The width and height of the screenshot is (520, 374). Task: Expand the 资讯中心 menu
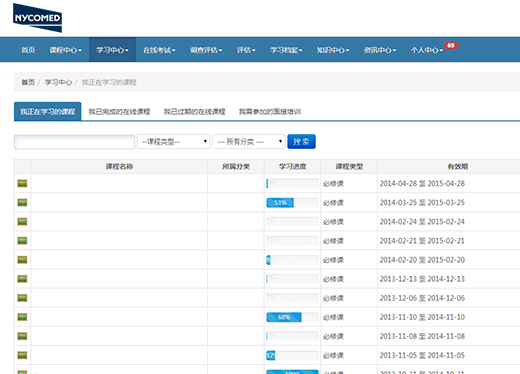pyautogui.click(x=380, y=50)
